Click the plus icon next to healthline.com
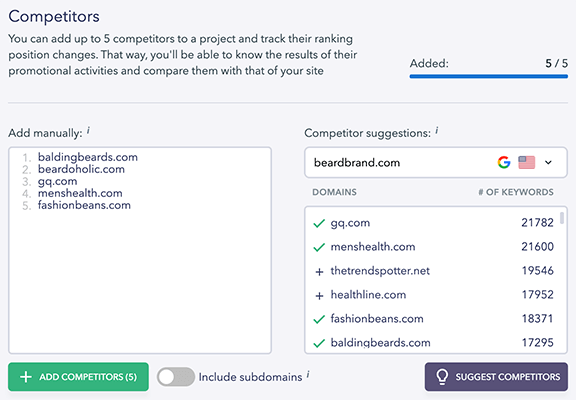Viewport: 576px width, 400px height. (319, 296)
